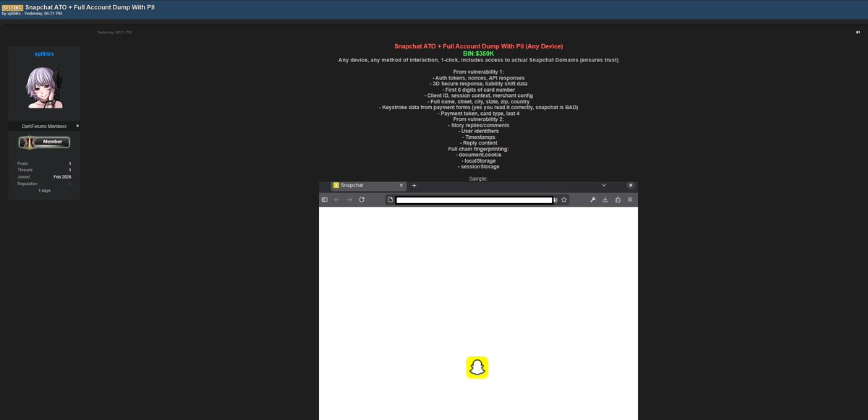This screenshot has height=420, width=868.
Task: Toggle the sidebar panel icon
Action: click(324, 200)
